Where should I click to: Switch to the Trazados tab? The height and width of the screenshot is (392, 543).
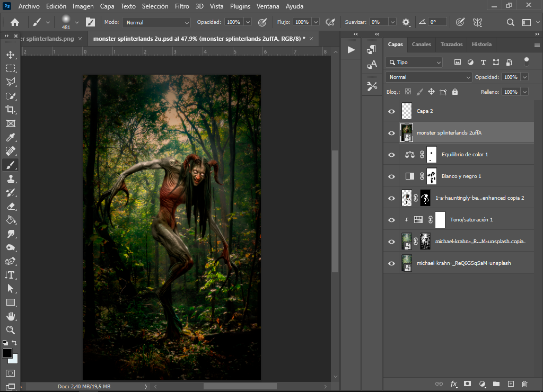(x=451, y=44)
